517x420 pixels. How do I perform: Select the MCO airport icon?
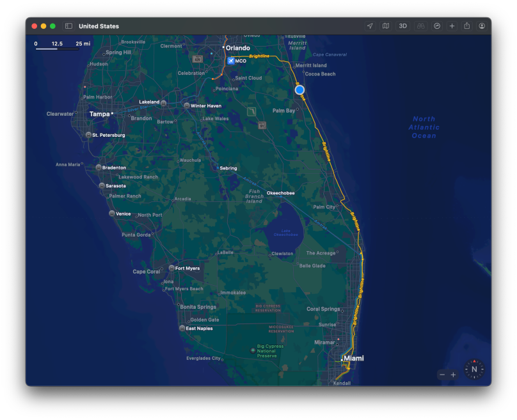click(x=231, y=61)
